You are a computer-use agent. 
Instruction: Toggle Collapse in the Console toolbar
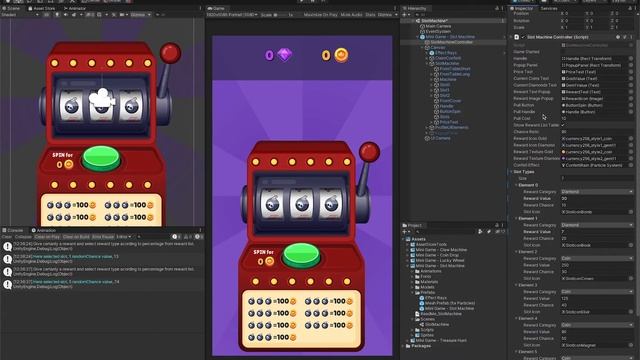click(x=23, y=237)
